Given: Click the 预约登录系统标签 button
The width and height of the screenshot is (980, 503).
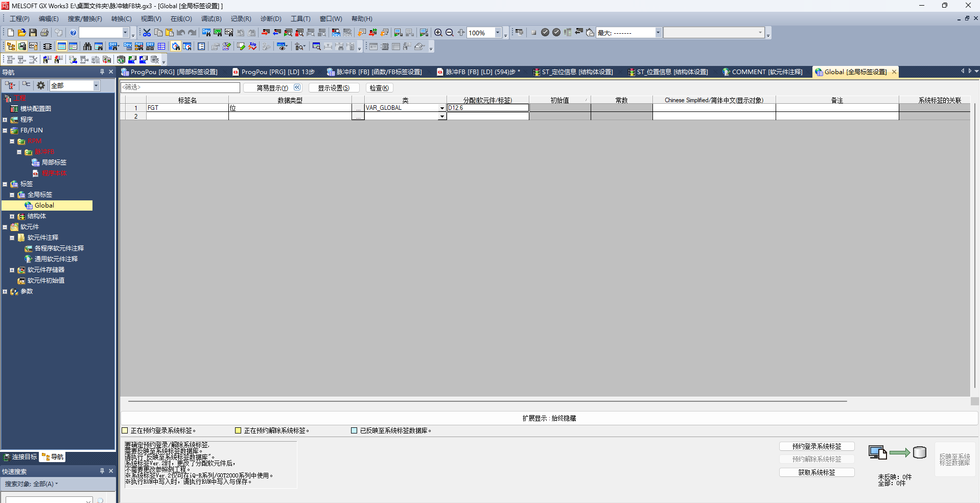Looking at the screenshot, I should 816,446.
